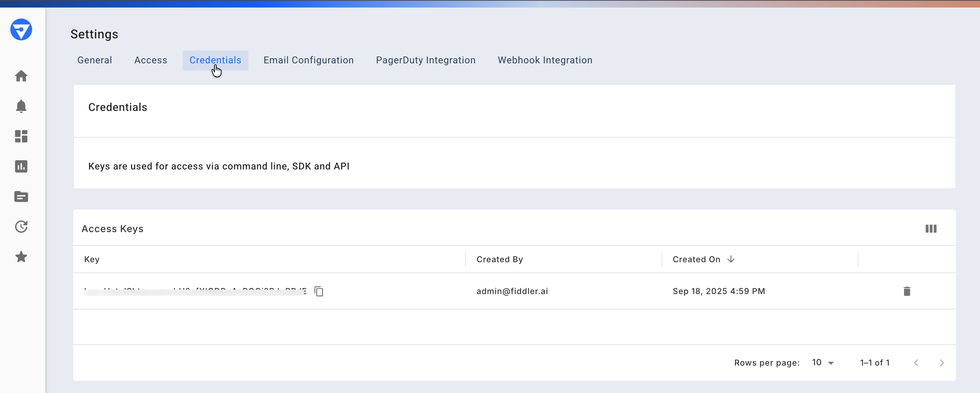
Task: Copy the access key using copy icon
Action: (319, 291)
